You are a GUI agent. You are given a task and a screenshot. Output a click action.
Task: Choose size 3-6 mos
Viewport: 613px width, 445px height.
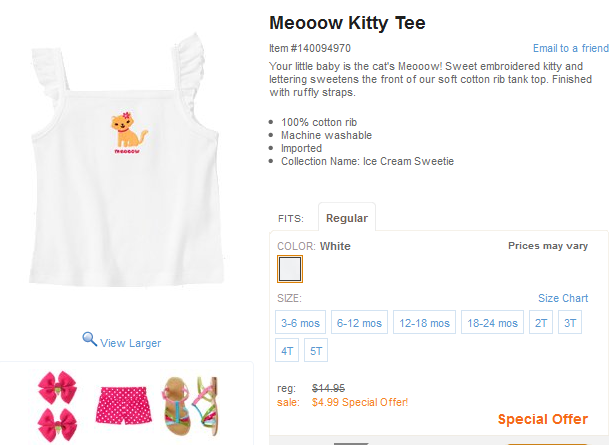[302, 323]
